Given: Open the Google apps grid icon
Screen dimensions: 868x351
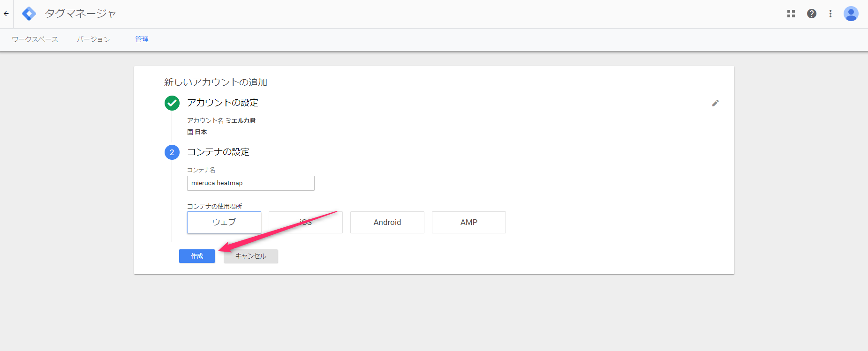Looking at the screenshot, I should pos(791,14).
